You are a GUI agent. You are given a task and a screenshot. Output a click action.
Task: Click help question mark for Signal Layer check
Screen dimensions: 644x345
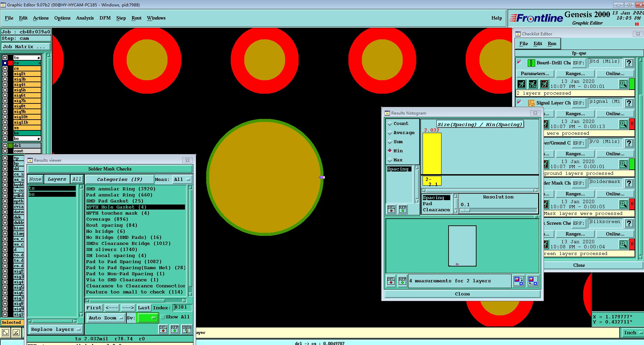[629, 103]
